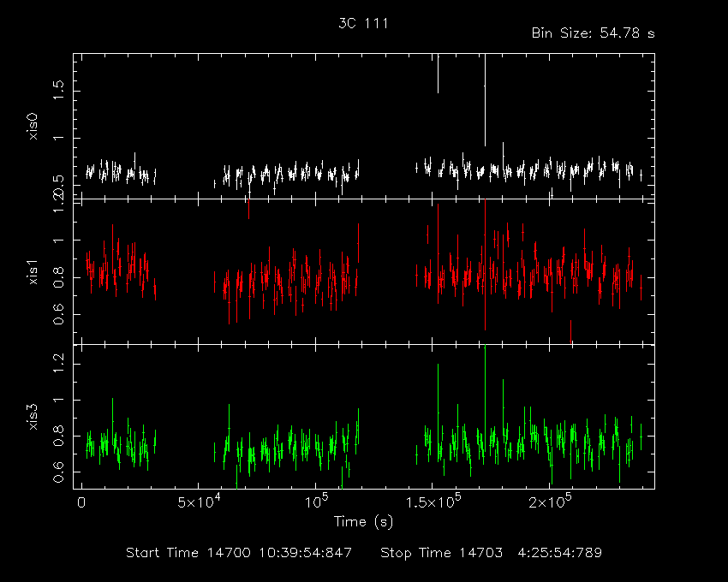Click the "0.8" tick label on xis1 axis
The image size is (728, 582).
(x=58, y=277)
